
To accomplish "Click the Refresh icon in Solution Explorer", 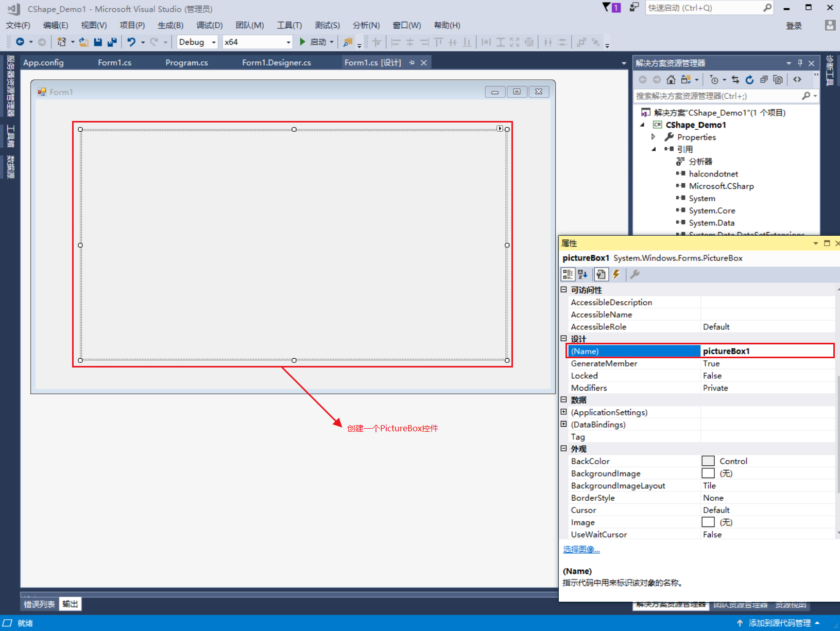I will (x=750, y=79).
